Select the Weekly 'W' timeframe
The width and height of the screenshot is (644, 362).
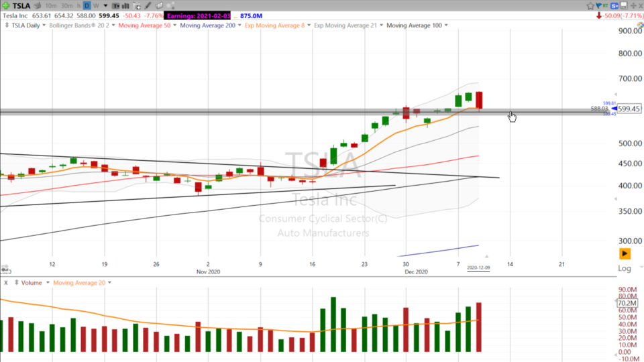[96, 6]
